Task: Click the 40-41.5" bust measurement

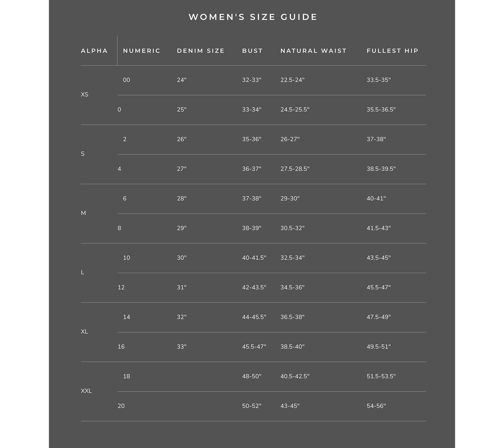Action: (254, 258)
